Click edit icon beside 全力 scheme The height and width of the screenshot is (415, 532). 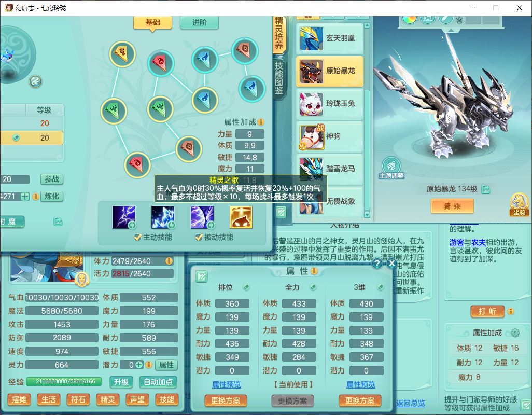[313, 287]
